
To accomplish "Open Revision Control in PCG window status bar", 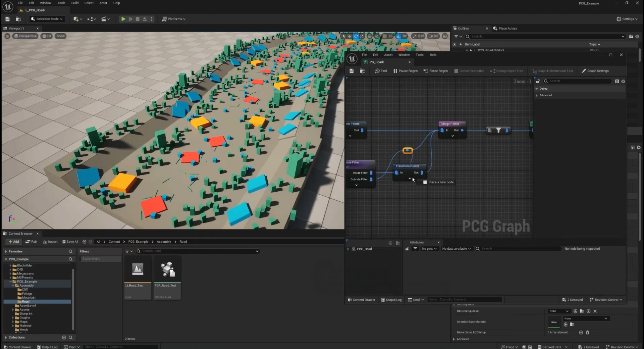I will click(606, 300).
